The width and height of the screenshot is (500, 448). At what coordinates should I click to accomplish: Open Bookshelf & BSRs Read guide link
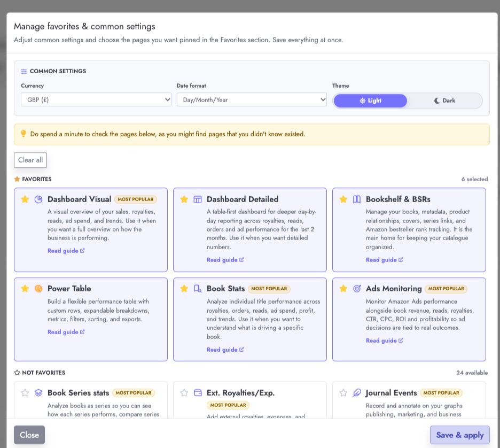[384, 260]
